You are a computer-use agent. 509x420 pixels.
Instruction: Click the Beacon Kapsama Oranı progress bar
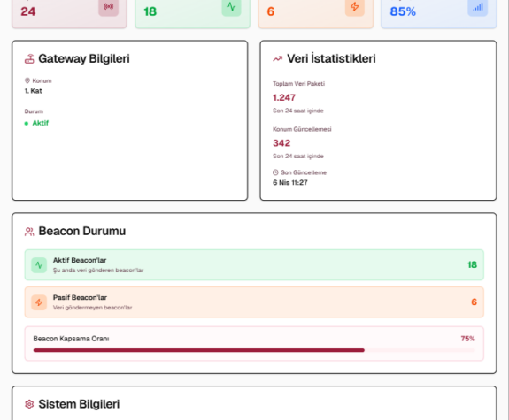(x=254, y=350)
